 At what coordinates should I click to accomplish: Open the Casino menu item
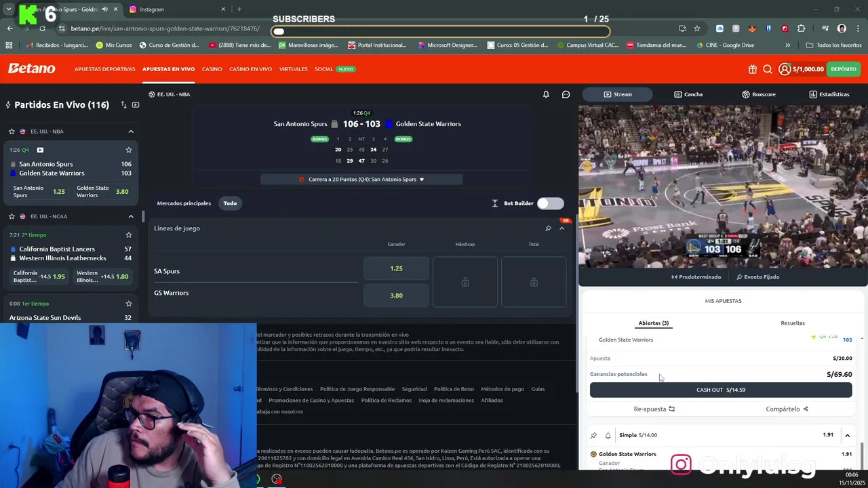pos(212,69)
